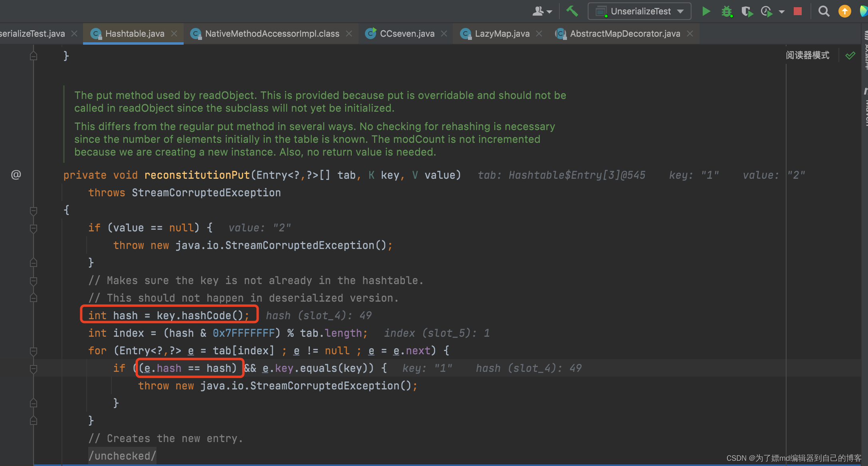Click the '// Creates the new entry.' comment

[x=166, y=438]
